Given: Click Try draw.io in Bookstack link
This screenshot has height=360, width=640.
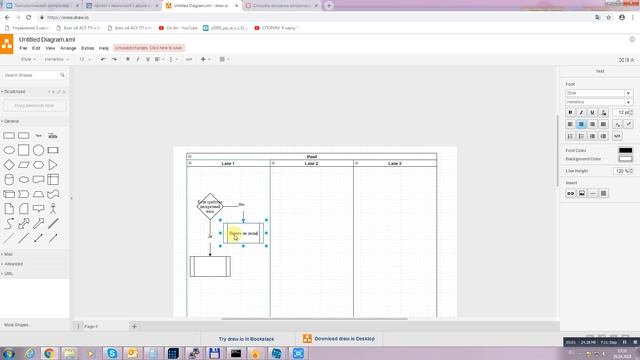Looking at the screenshot, I should click(247, 339).
